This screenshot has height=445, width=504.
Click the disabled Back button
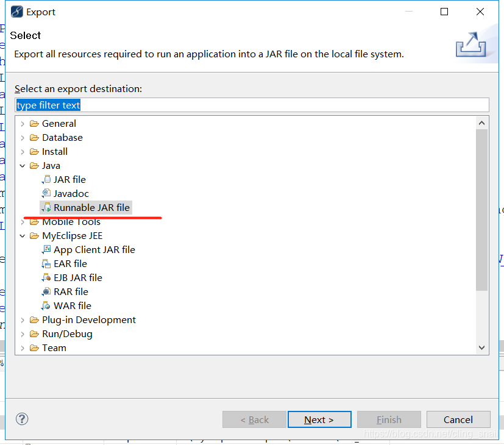coord(254,419)
